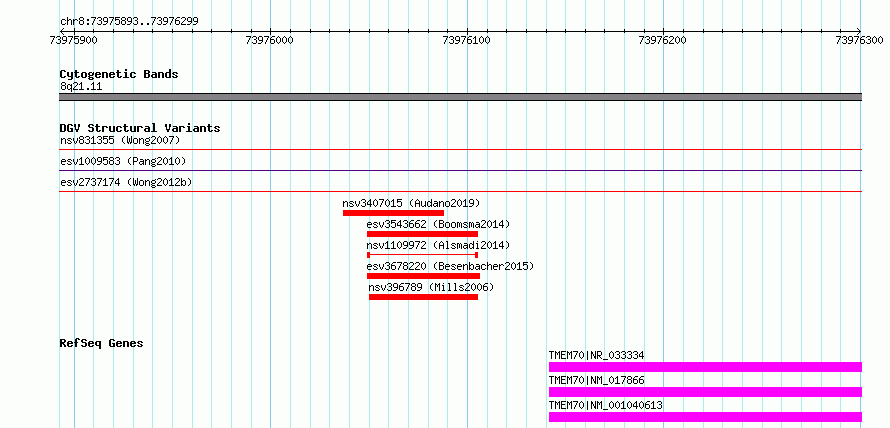Click the gray 8q21.11 cytogenetic band bar
890x428 pixels.
pyautogui.click(x=460, y=97)
